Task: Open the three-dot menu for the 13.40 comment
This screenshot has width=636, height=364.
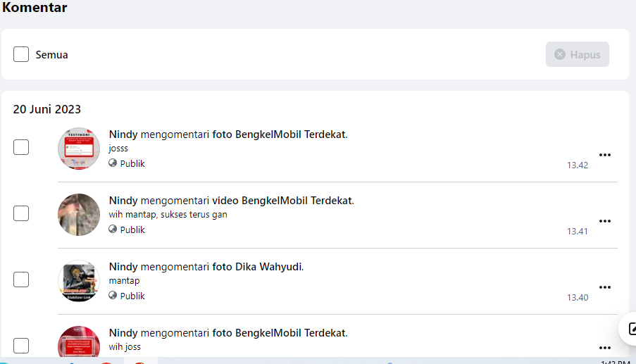Action: (x=604, y=287)
